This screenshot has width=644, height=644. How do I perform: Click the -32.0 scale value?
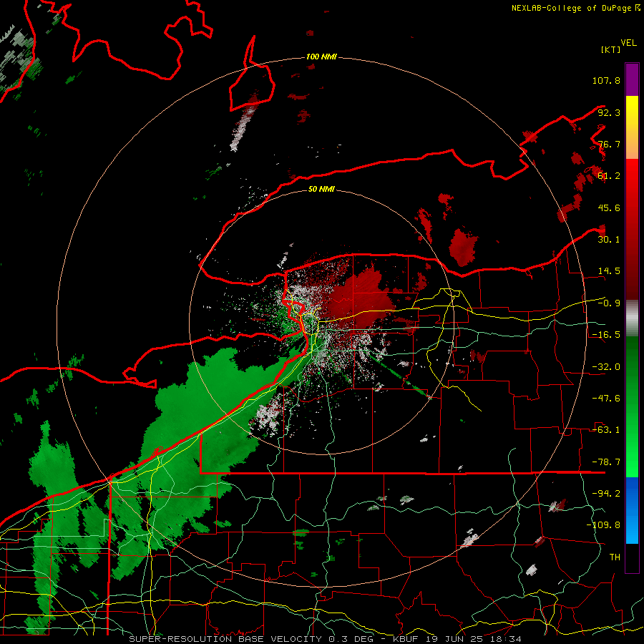coord(606,367)
